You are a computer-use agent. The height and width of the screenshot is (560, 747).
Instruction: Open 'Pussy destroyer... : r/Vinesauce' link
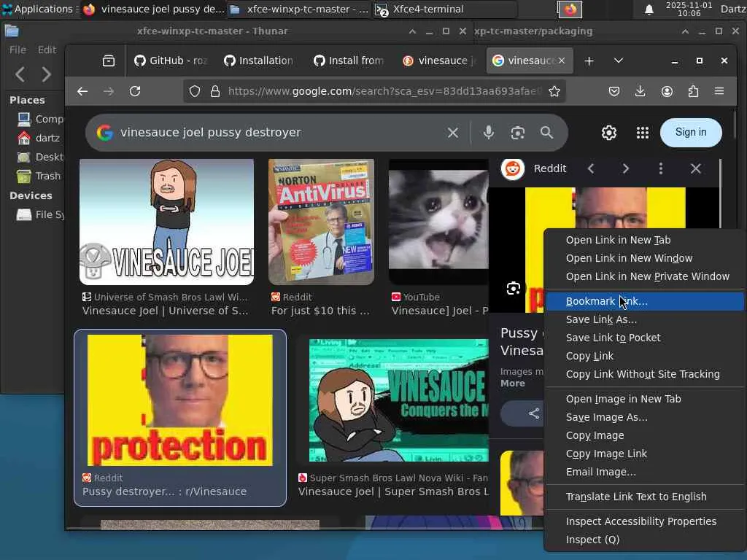click(x=164, y=491)
